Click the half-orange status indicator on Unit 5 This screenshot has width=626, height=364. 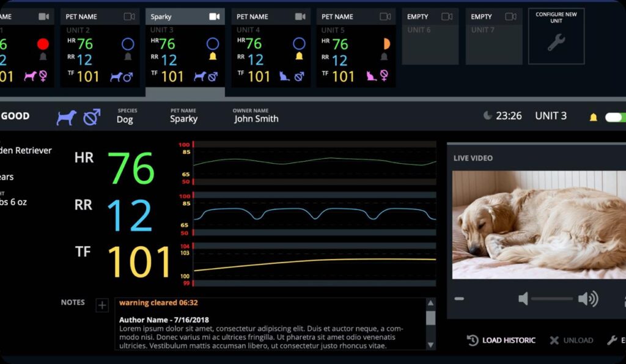[x=385, y=44]
